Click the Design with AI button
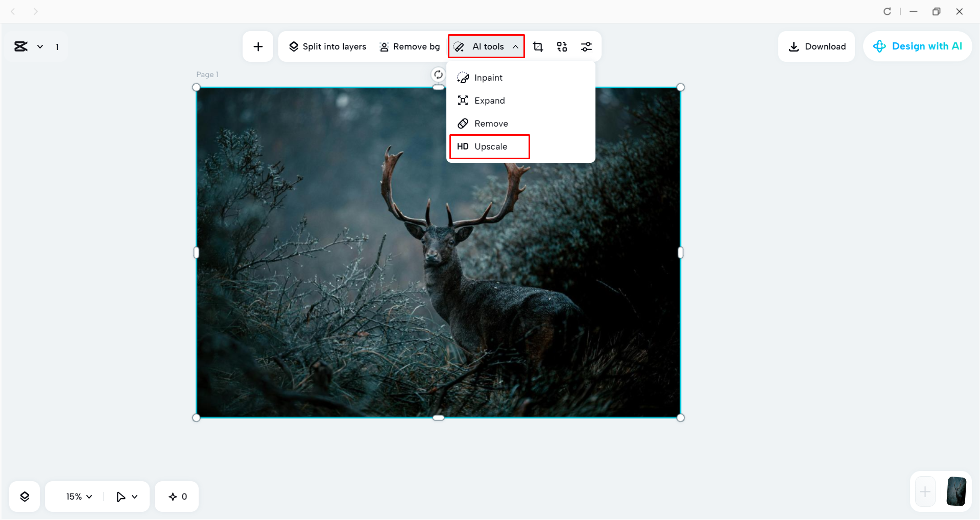This screenshot has height=520, width=980. point(917,46)
